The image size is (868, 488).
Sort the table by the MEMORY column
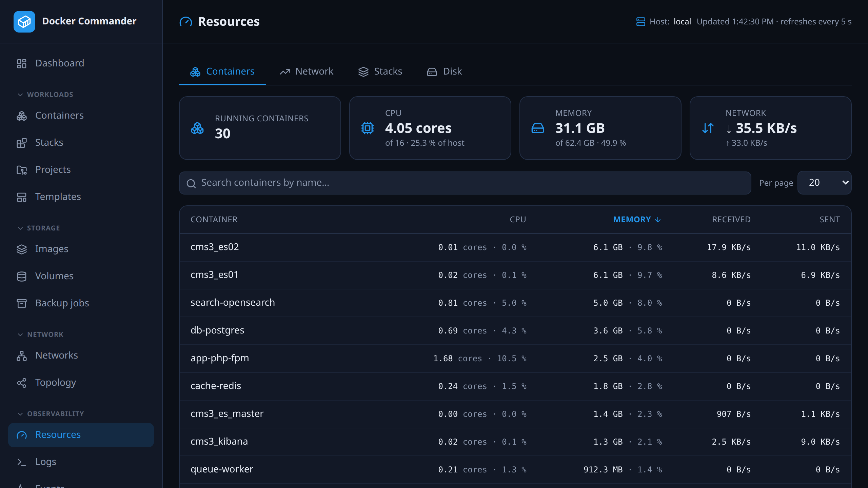tap(637, 220)
